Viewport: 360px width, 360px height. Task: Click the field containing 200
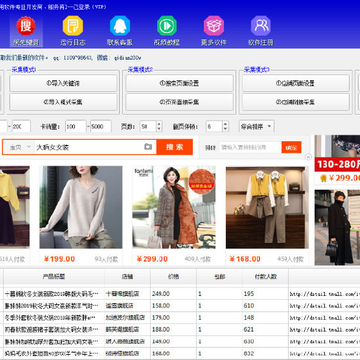[21, 127]
